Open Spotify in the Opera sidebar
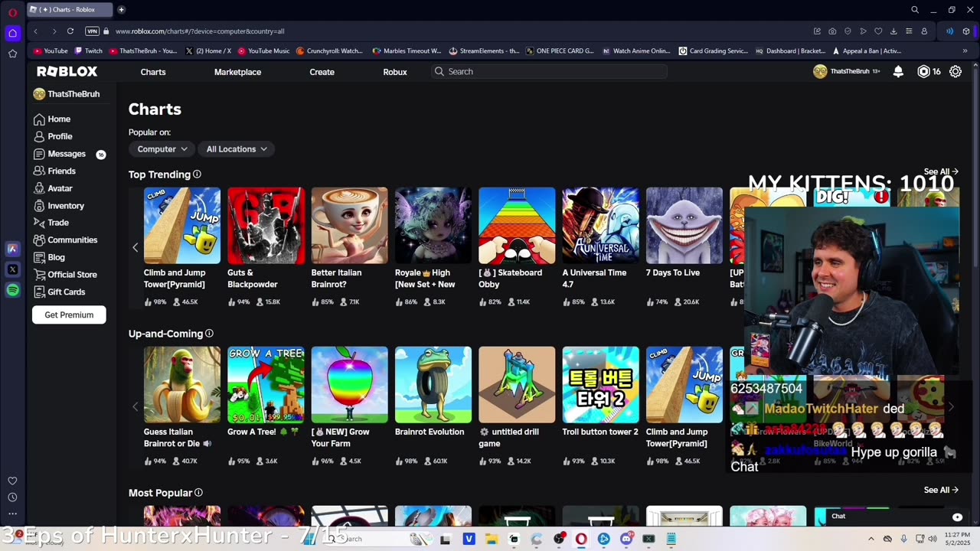Screen dimensions: 980x551 (x=12, y=290)
